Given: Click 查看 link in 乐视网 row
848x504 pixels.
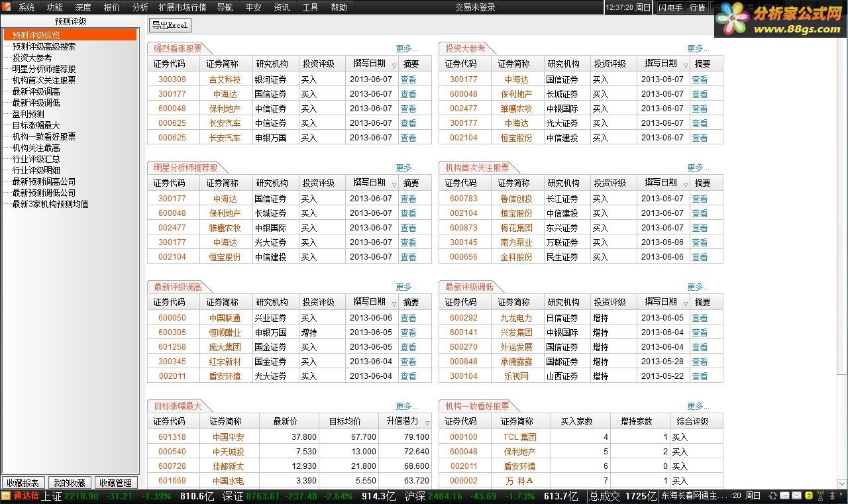Looking at the screenshot, I should coord(700,376).
